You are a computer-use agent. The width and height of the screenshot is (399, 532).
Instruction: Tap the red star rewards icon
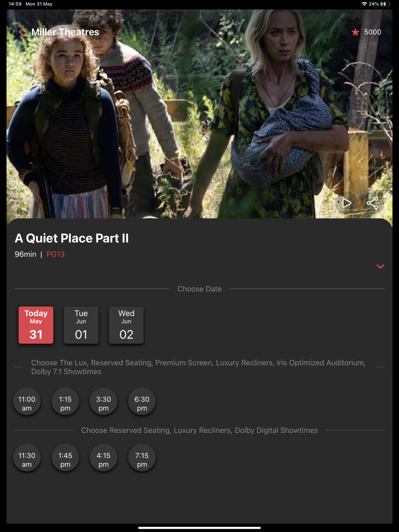pyautogui.click(x=355, y=32)
